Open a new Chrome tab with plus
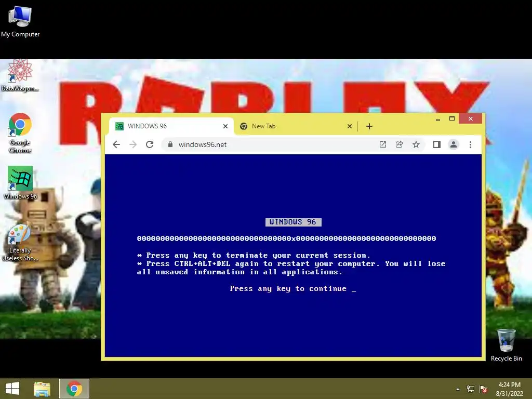This screenshot has height=399, width=532. tap(369, 126)
